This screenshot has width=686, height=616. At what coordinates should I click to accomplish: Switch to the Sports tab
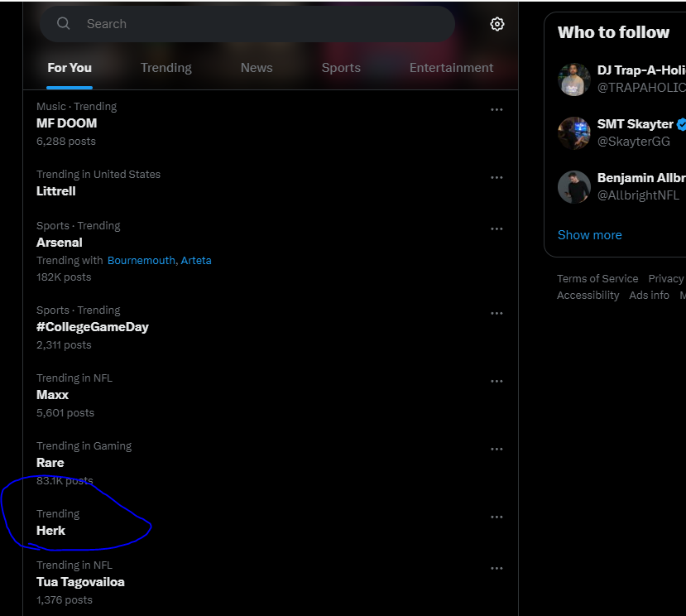pyautogui.click(x=341, y=68)
